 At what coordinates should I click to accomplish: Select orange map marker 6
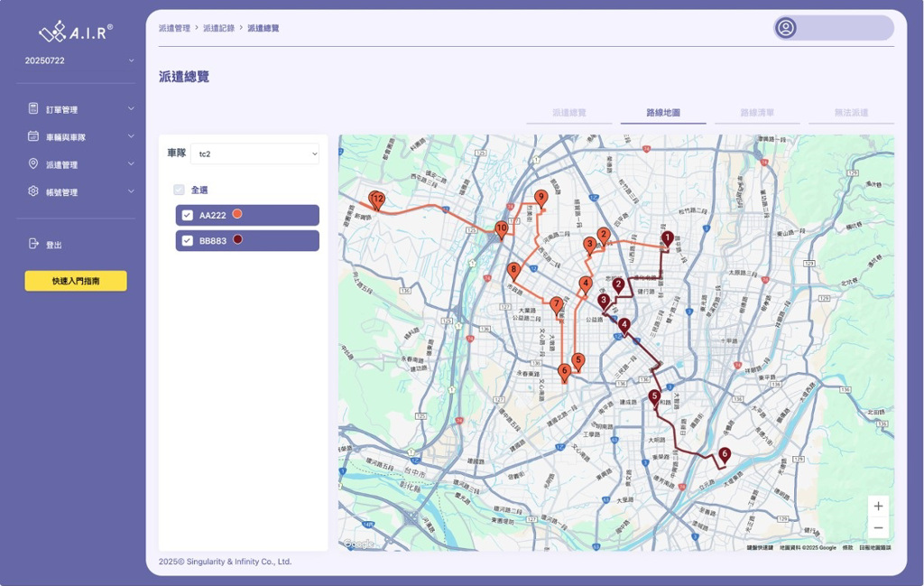point(565,373)
